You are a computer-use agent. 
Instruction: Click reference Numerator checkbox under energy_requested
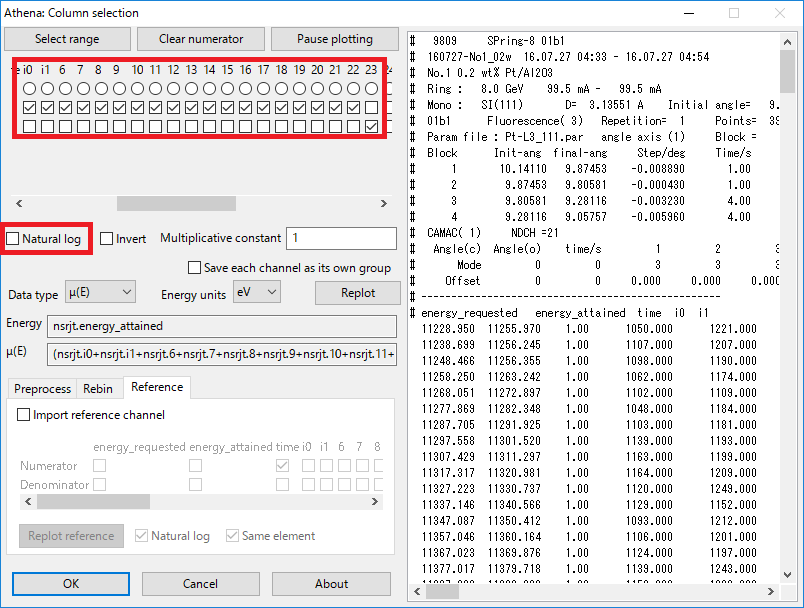tap(99, 465)
